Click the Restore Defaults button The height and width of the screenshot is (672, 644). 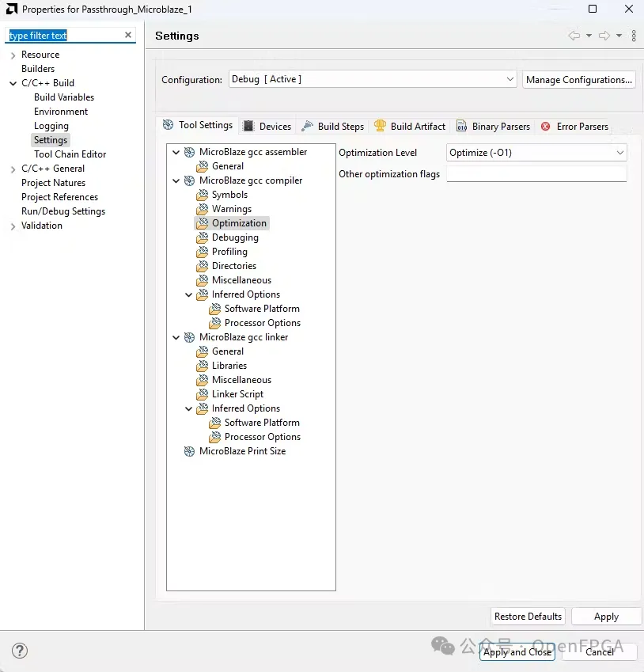coord(528,617)
